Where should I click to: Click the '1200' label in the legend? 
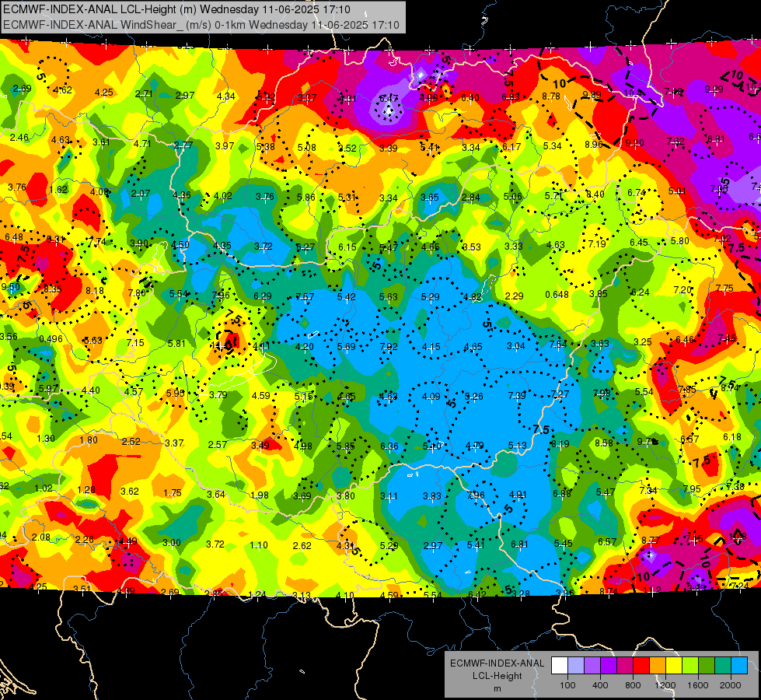pyautogui.click(x=665, y=685)
